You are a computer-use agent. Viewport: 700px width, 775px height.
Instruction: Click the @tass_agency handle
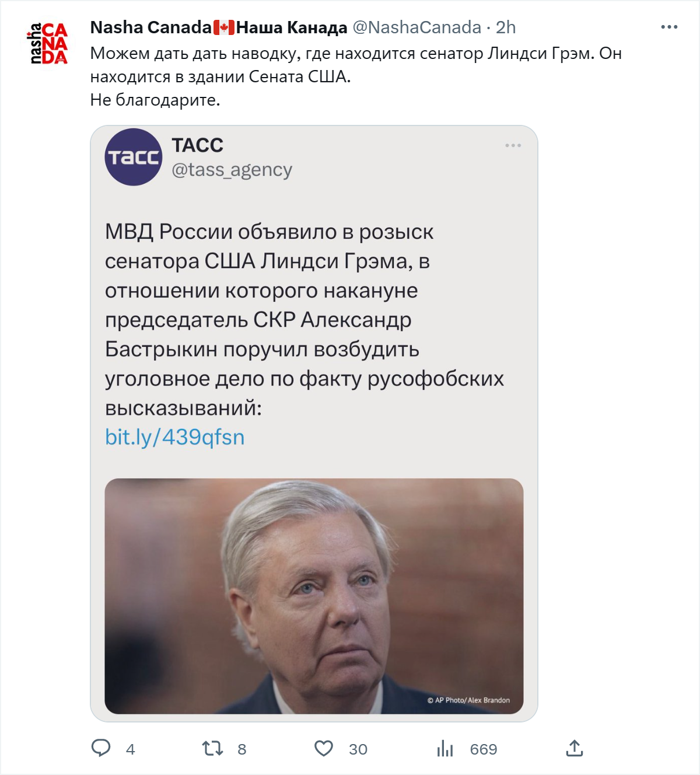[x=232, y=170]
